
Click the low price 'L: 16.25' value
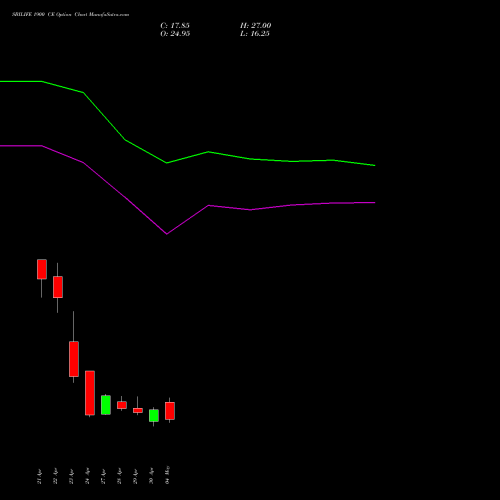255,33
